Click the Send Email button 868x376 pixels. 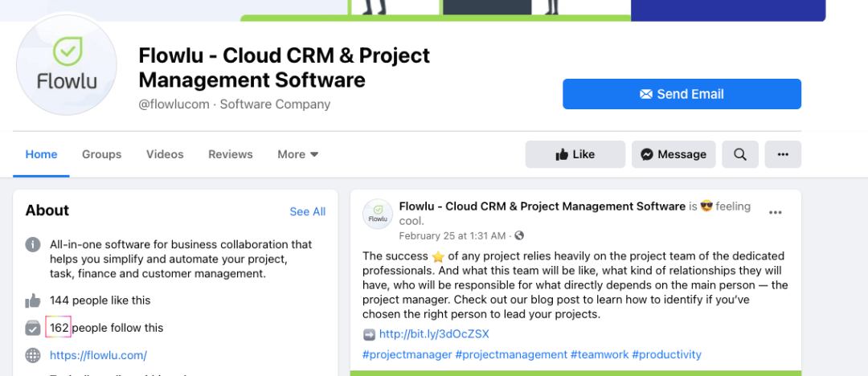pyautogui.click(x=682, y=94)
